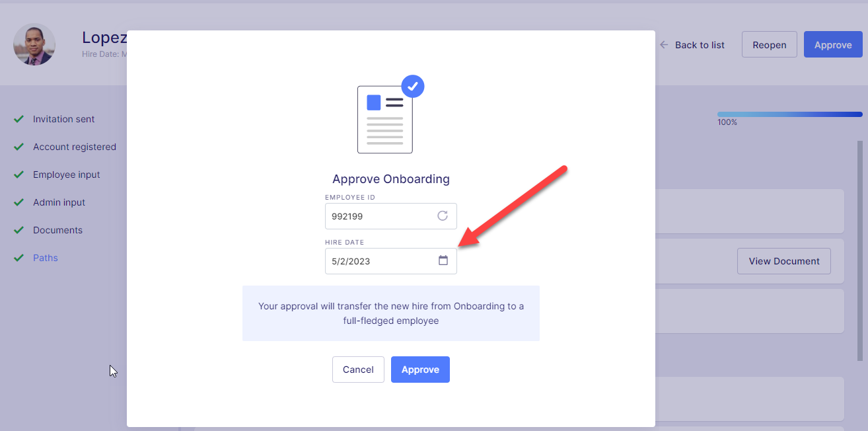Click the checkmark next to Account registered
Screen dimensions: 868x431
click(19, 147)
